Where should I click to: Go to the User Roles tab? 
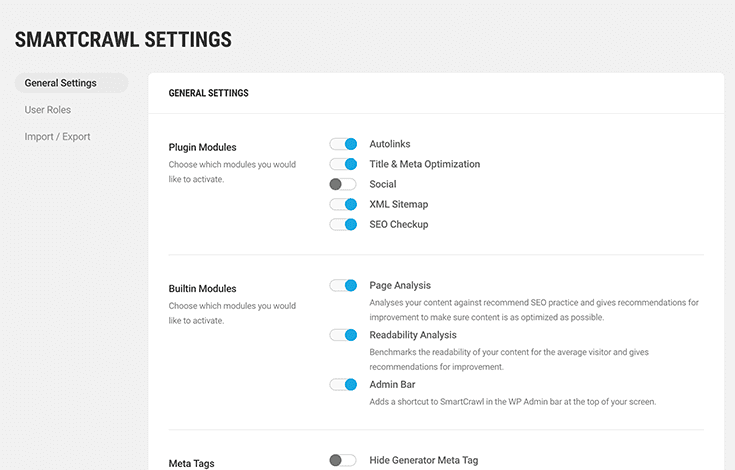tap(48, 110)
